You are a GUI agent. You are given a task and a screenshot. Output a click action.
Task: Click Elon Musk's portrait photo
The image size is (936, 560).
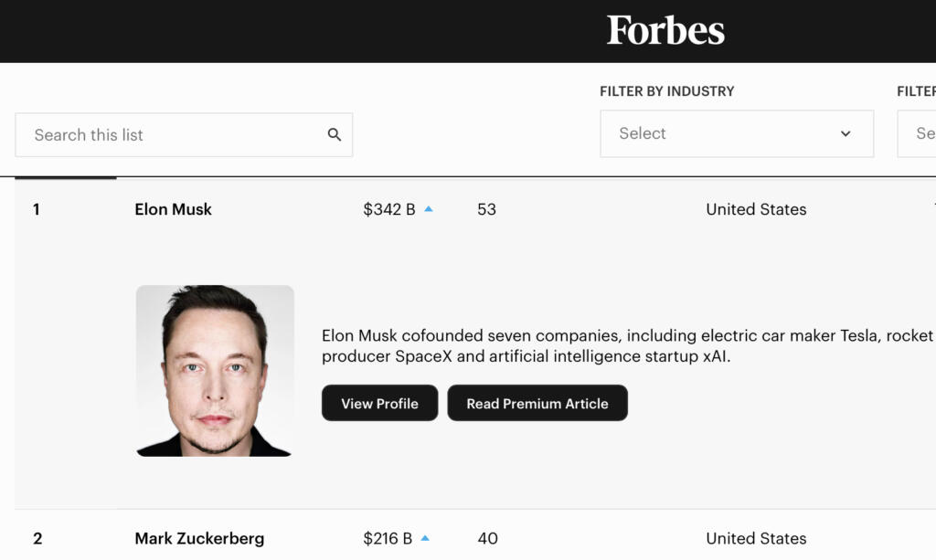(x=215, y=369)
